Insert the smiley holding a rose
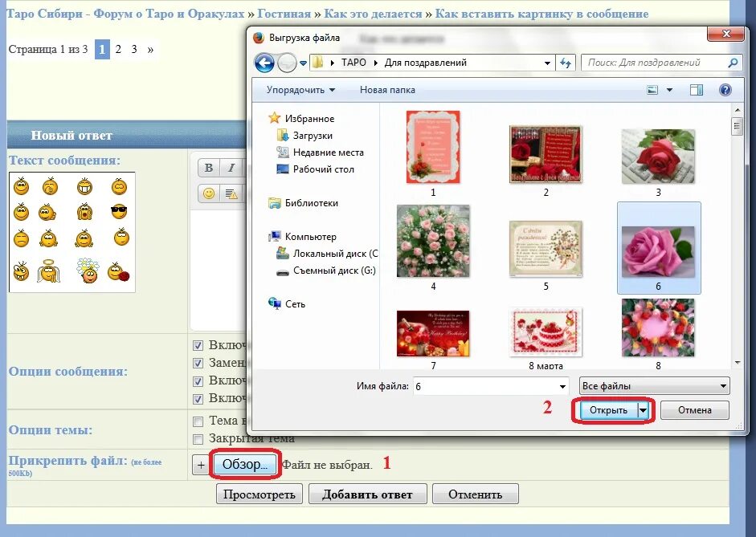Viewport: 756px width, 537px height. tap(119, 271)
